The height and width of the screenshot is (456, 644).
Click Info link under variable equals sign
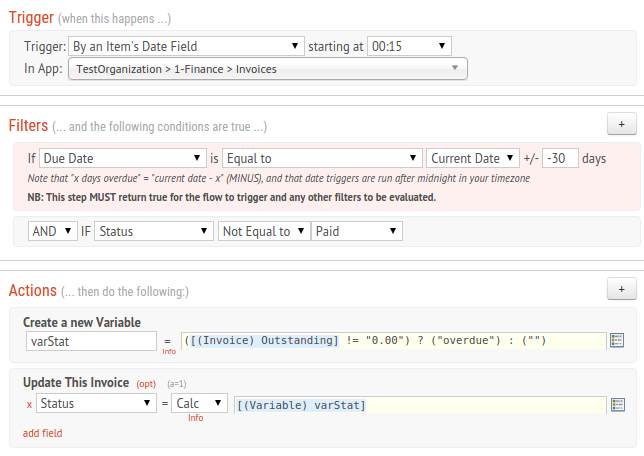point(169,352)
